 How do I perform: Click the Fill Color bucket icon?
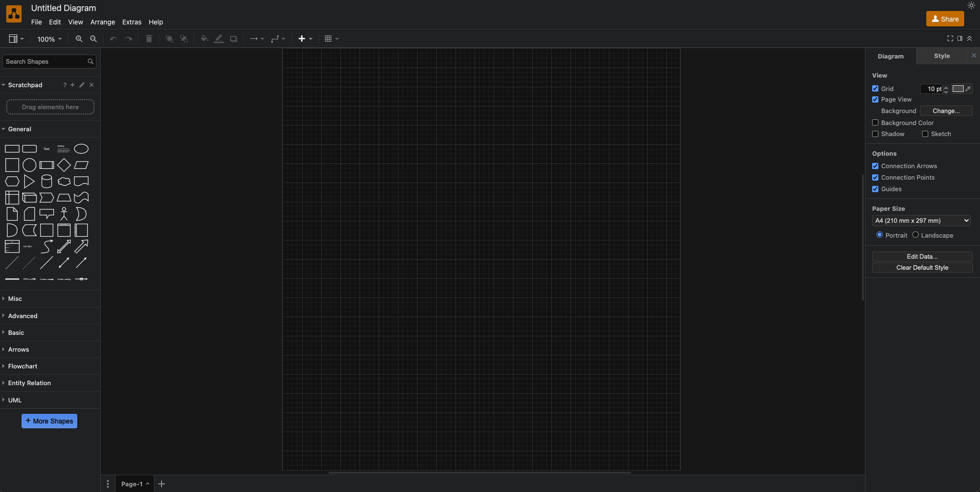click(x=204, y=39)
